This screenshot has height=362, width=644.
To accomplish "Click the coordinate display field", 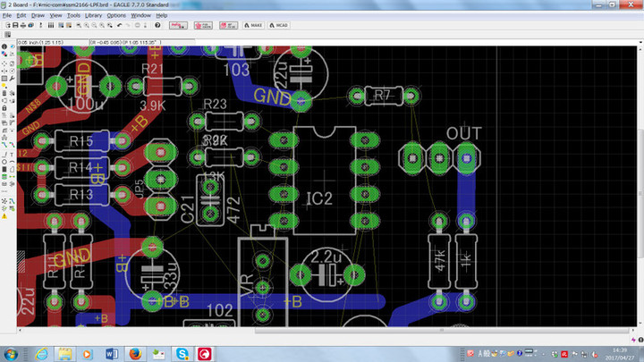I will point(89,40).
